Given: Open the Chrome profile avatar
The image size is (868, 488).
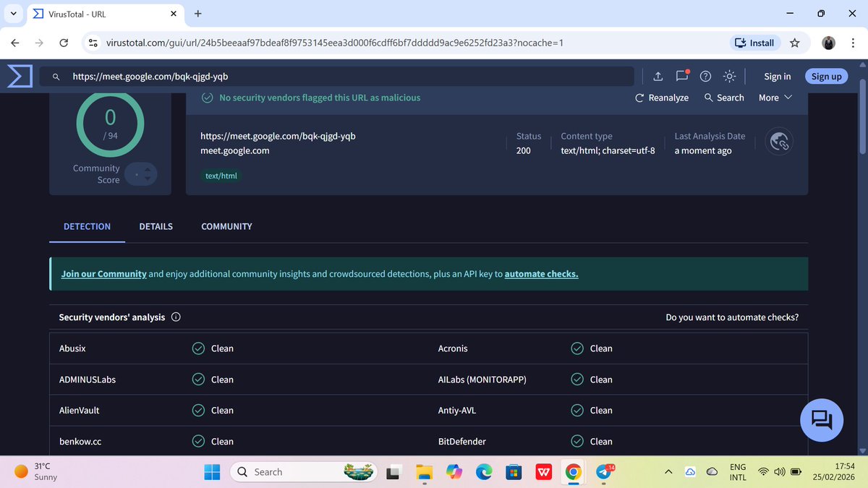Looking at the screenshot, I should point(829,43).
